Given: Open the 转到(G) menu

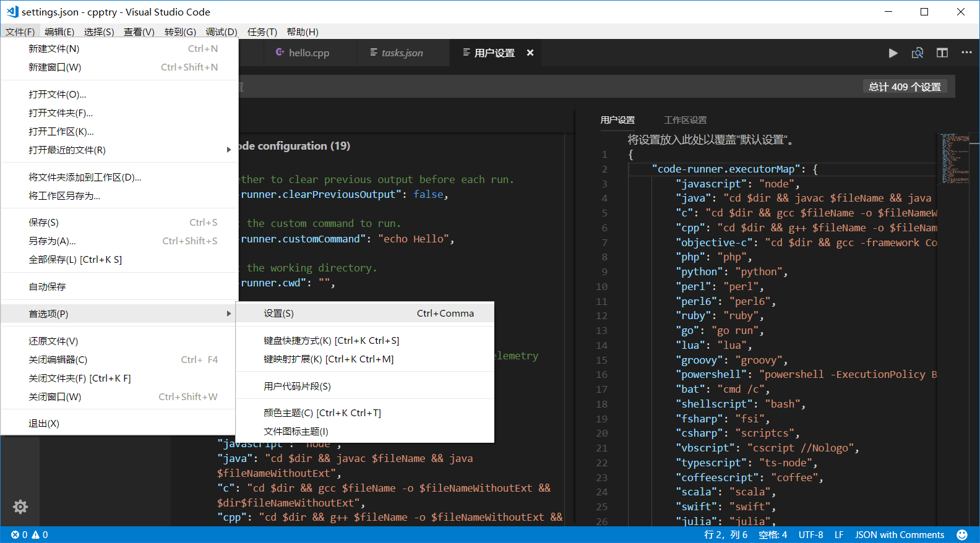Looking at the screenshot, I should [x=180, y=32].
